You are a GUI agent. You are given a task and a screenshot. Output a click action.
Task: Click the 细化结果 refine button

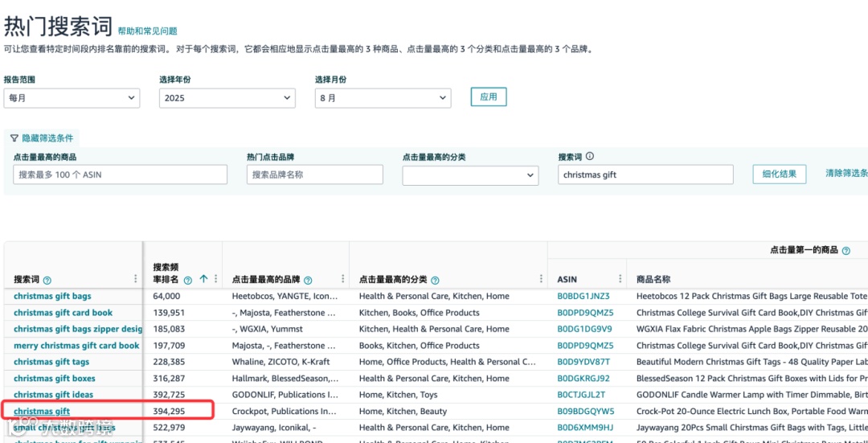click(780, 174)
